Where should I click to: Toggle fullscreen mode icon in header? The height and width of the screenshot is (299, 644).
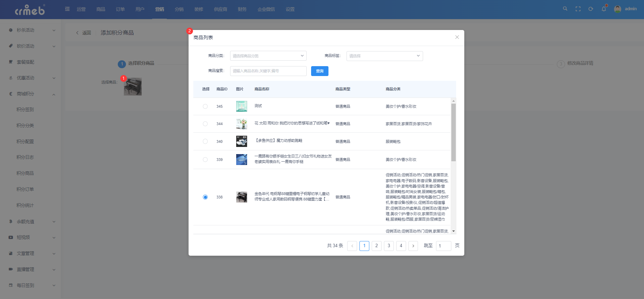click(578, 9)
